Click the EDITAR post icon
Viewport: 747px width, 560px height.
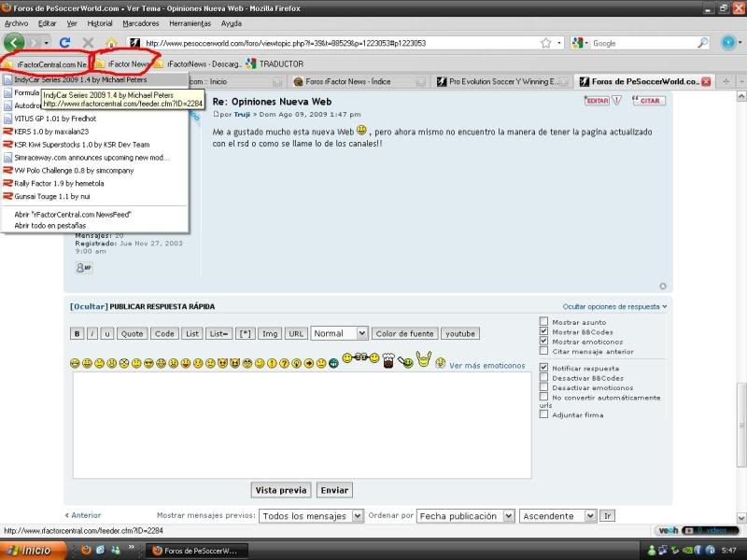[x=597, y=100]
